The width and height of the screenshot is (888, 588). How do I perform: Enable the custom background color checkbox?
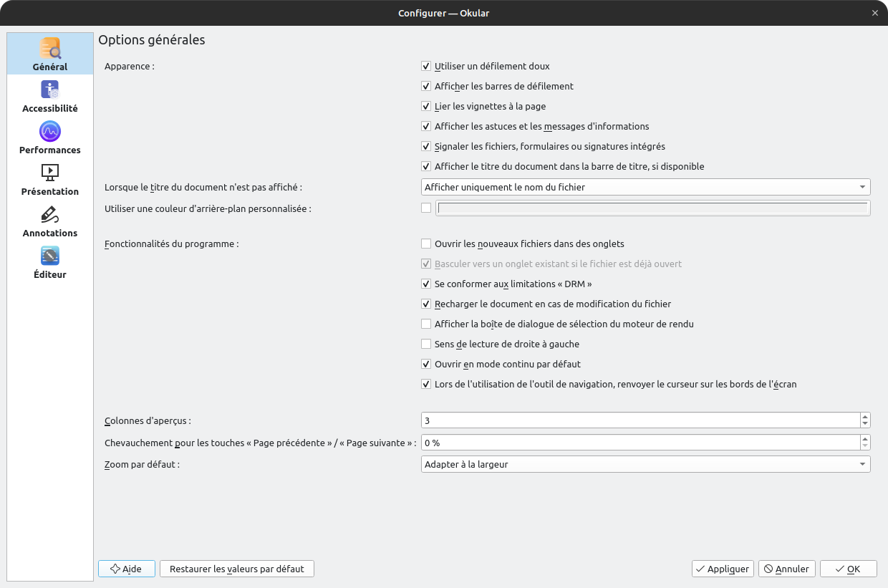tap(426, 208)
